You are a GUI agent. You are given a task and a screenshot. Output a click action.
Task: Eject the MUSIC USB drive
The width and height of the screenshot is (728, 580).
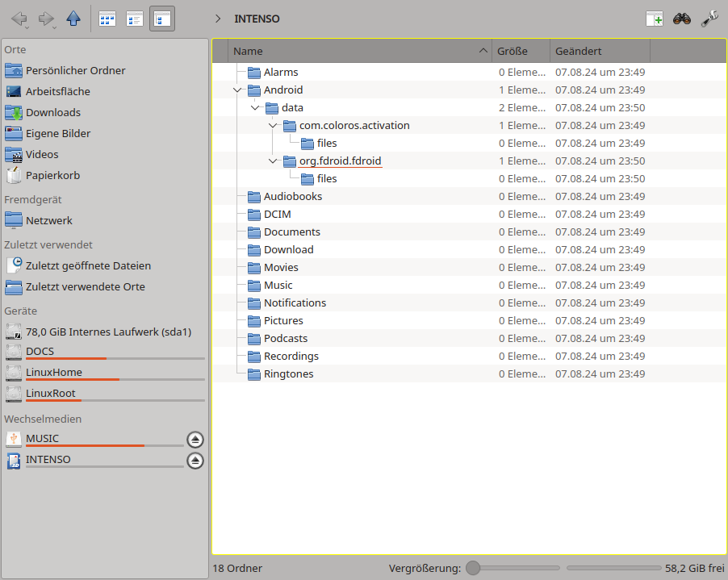195,440
